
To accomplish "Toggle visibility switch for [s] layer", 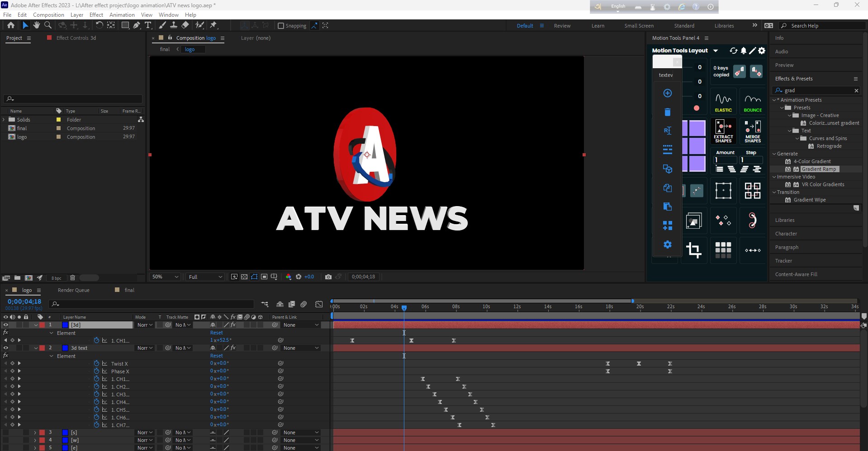I will coord(6,432).
